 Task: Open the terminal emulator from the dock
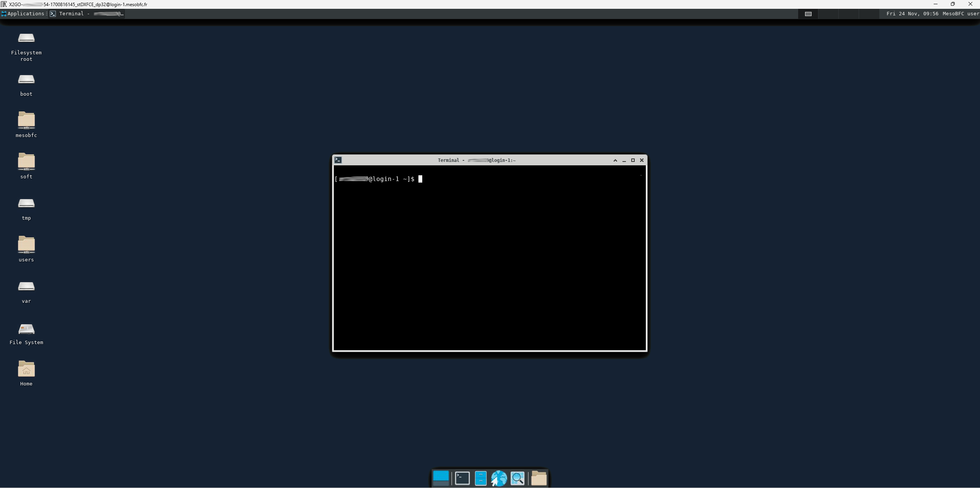(x=462, y=478)
